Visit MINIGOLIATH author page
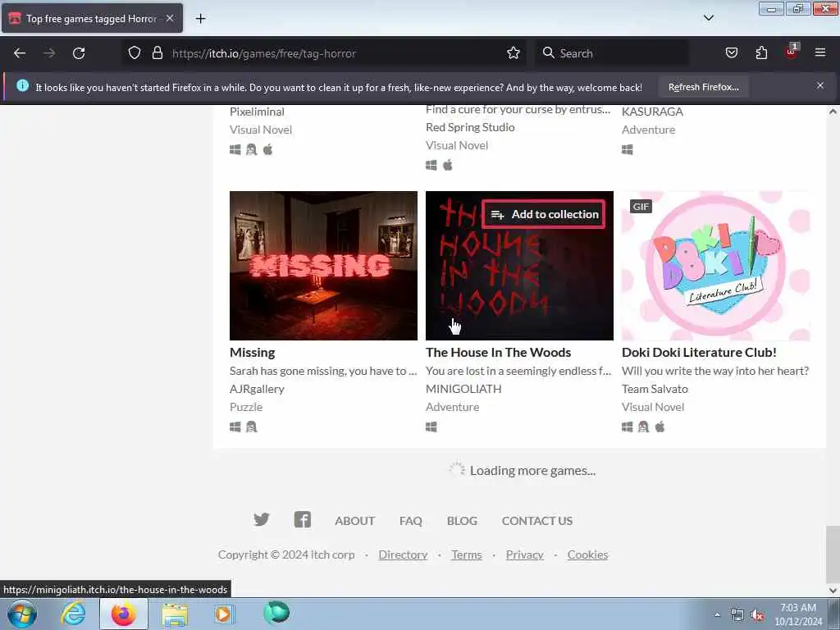This screenshot has height=630, width=840. [x=464, y=389]
